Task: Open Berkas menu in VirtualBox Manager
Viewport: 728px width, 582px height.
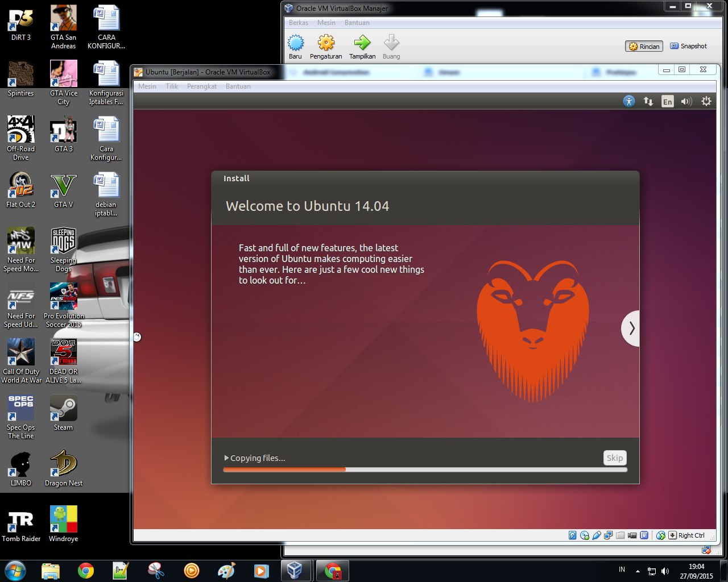Action: click(299, 23)
